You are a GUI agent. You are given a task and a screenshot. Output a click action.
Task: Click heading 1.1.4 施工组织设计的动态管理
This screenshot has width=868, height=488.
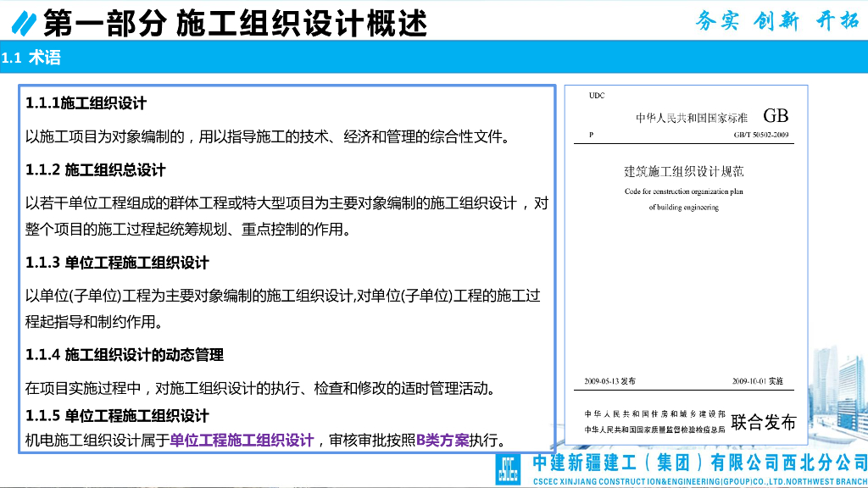coord(124,354)
